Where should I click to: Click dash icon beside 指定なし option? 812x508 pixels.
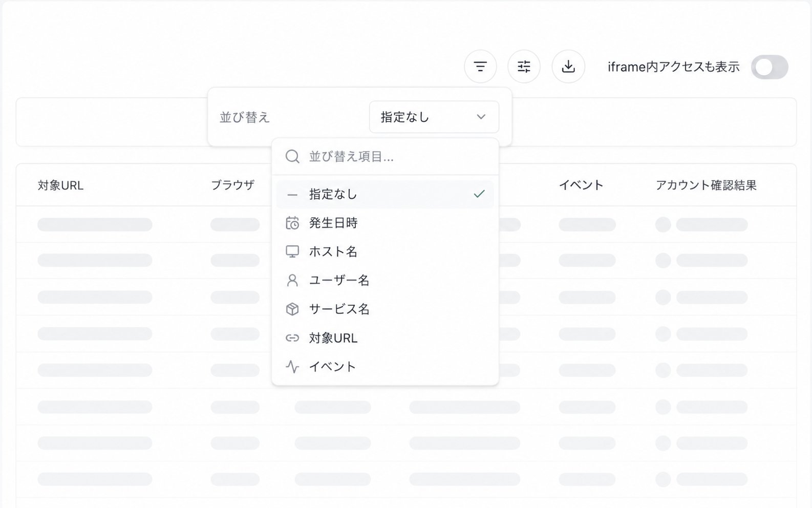292,195
